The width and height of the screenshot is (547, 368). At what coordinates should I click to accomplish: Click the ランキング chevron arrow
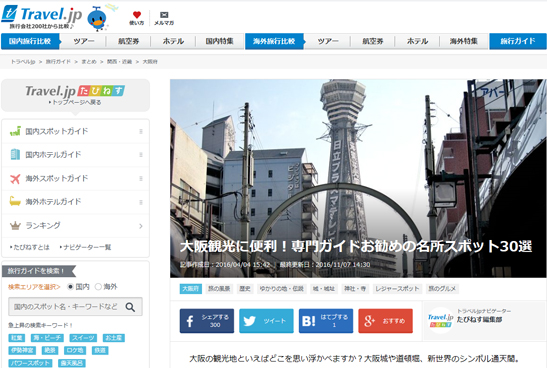pyautogui.click(x=141, y=226)
